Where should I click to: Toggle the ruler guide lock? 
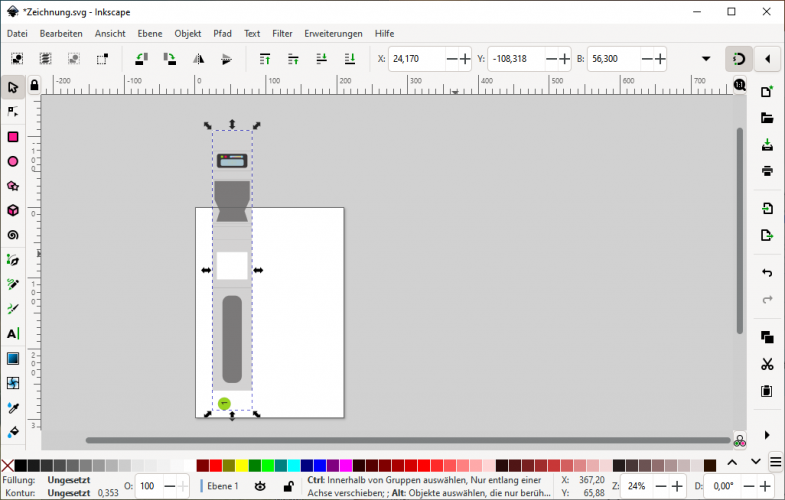click(34, 85)
